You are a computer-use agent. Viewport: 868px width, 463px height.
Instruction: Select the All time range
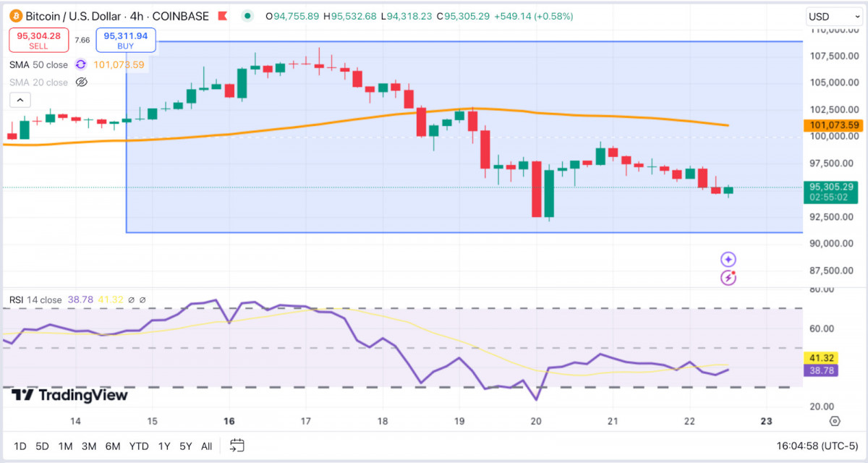tap(206, 446)
